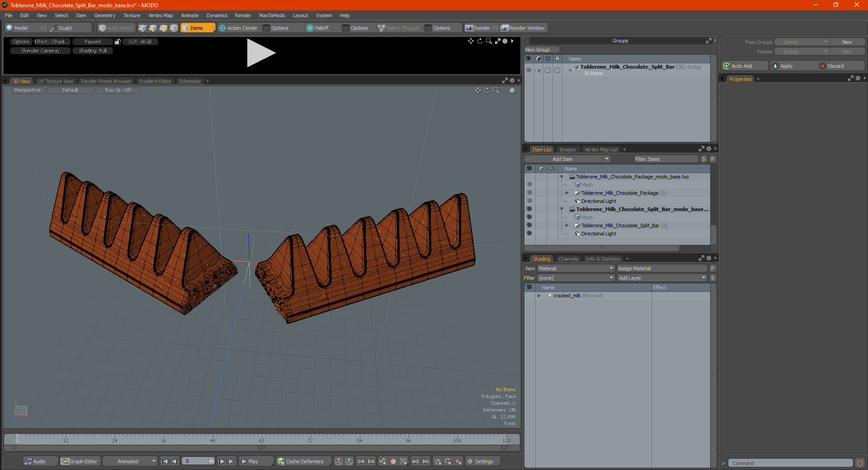Click the New Group button
Viewport: 868px width, 470px height.
542,50
